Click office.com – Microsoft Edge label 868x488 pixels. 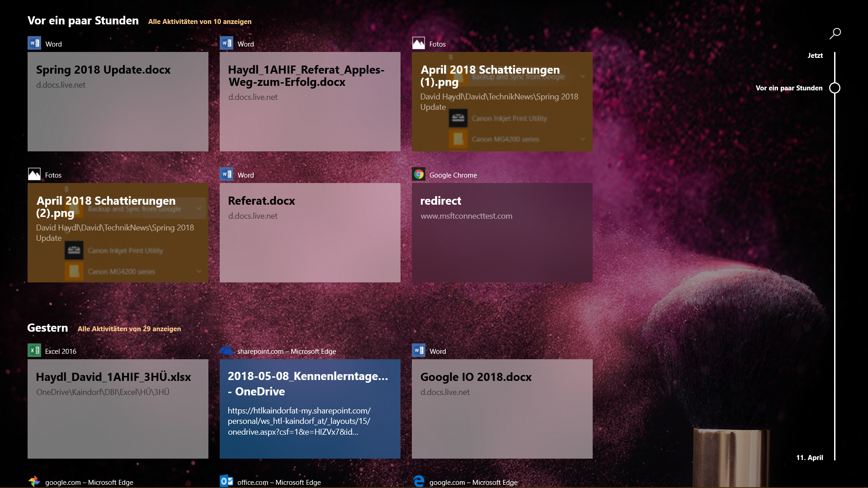pyautogui.click(x=279, y=483)
